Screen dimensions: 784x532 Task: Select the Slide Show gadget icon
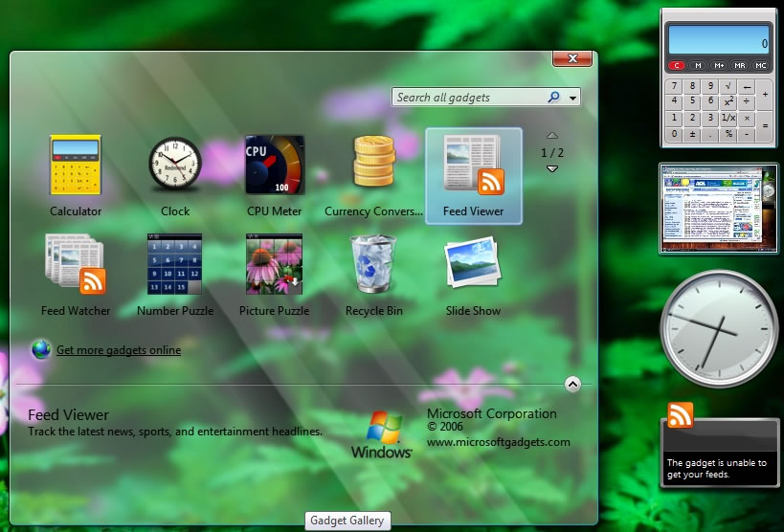[473, 262]
